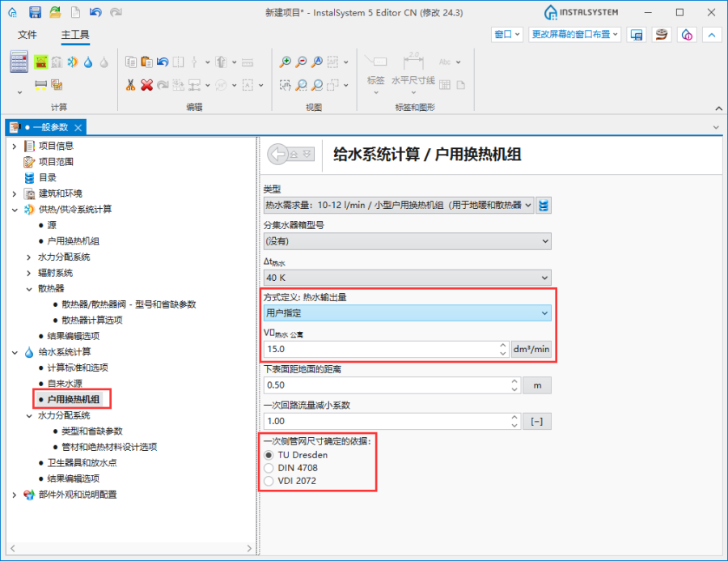Close the 一般参数 tab
Viewport: 728px width, 561px height.
pos(78,127)
